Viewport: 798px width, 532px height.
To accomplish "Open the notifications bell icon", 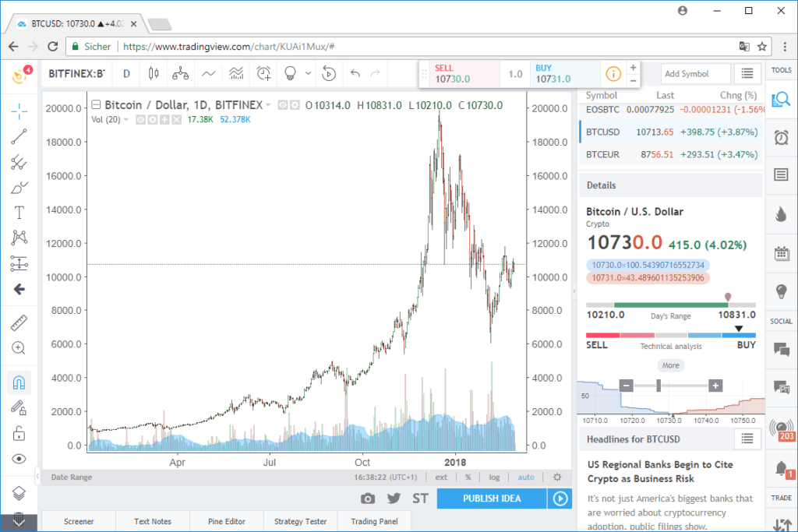I will tap(781, 468).
